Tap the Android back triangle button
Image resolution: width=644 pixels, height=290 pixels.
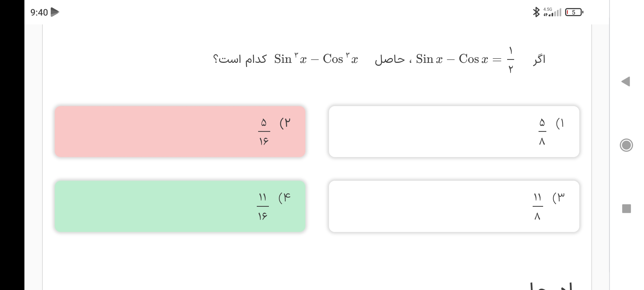coord(626,81)
